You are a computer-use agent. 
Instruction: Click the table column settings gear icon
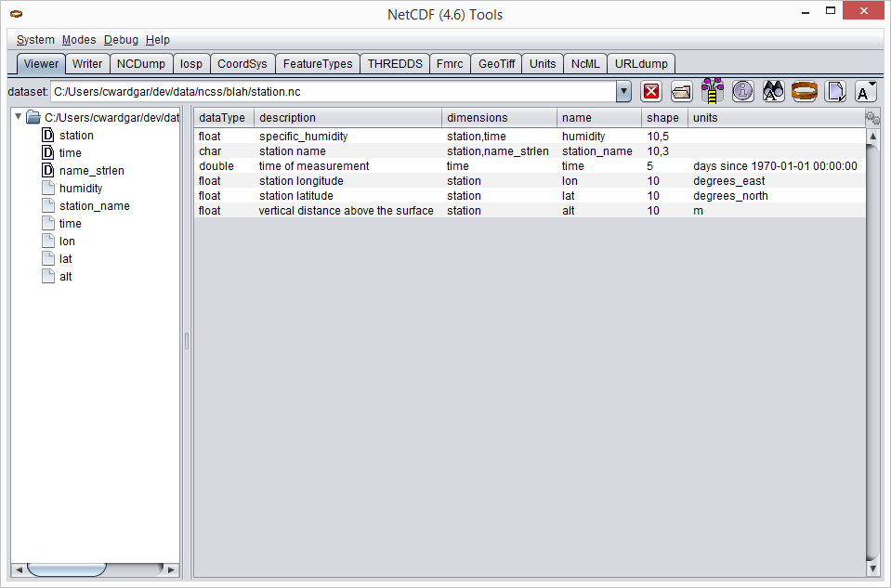point(871,118)
